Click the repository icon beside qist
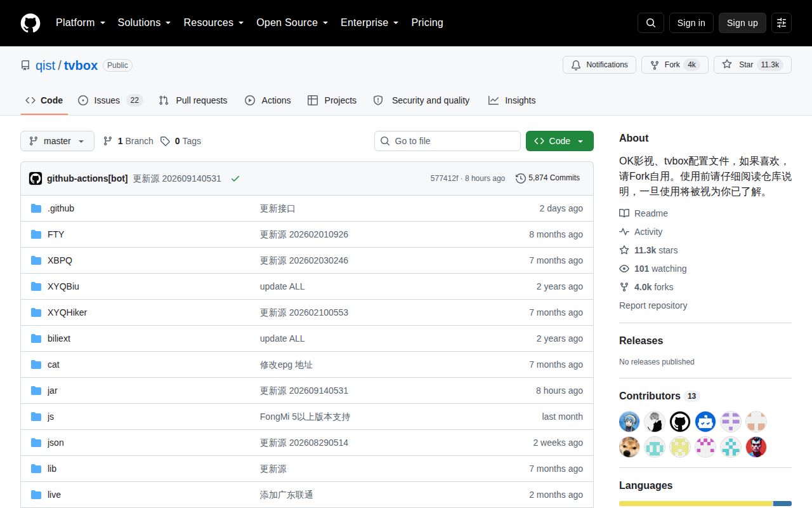Image resolution: width=812 pixels, height=508 pixels. coord(25,65)
